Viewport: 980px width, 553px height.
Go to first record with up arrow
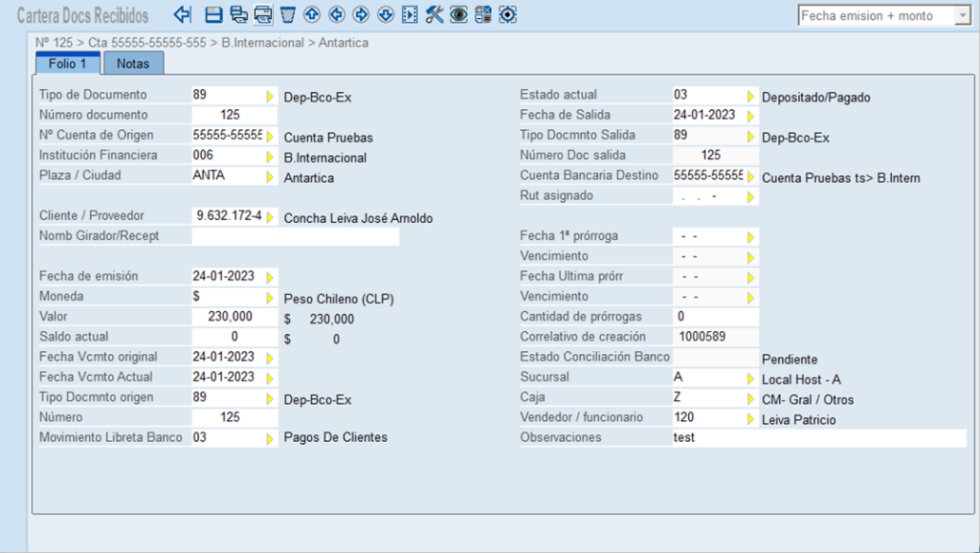312,14
